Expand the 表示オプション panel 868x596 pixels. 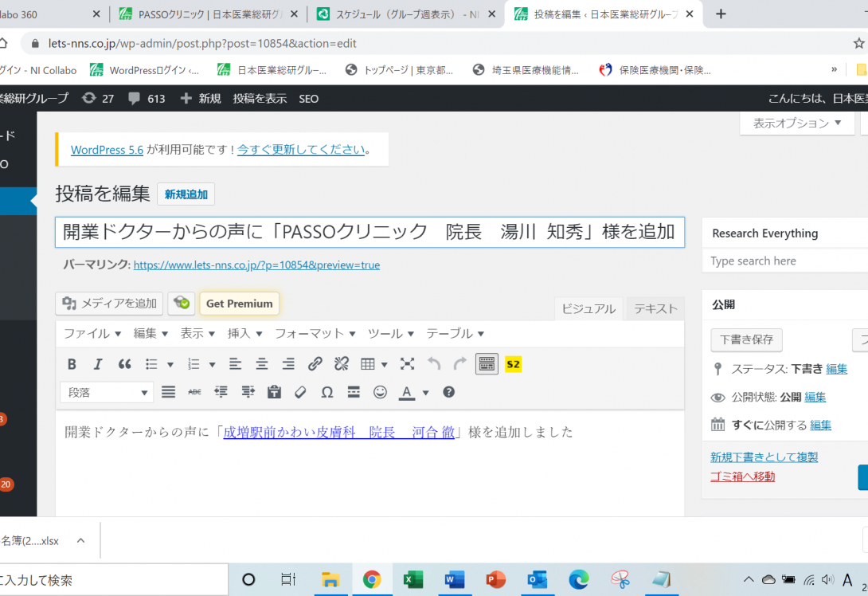pos(796,123)
